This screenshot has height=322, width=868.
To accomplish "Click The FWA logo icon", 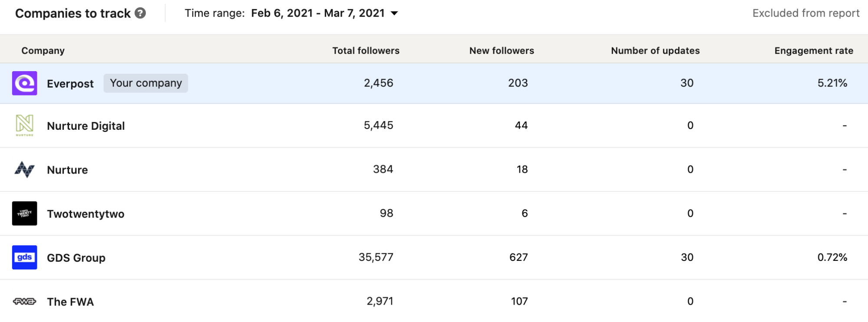I will [x=25, y=301].
